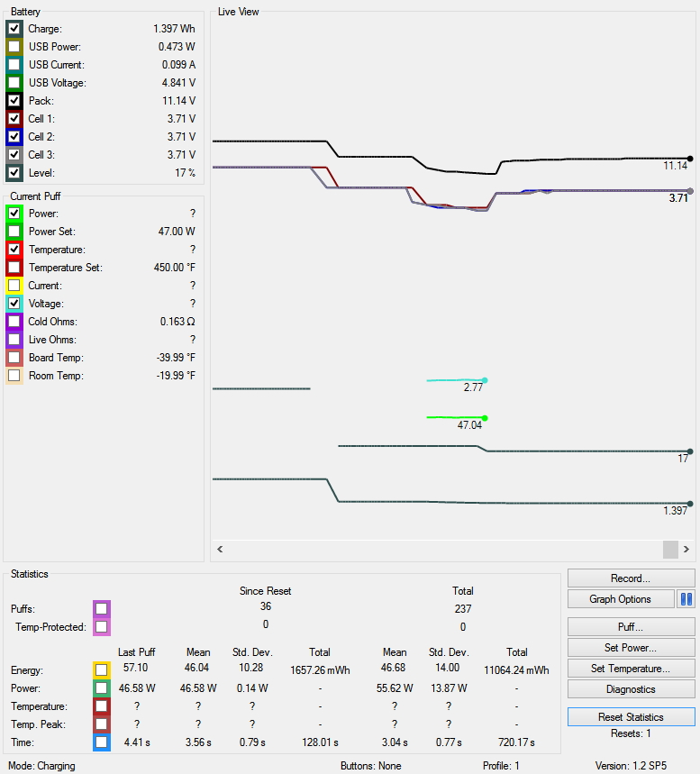
Task: Enable the Time statistics checkbox
Action: [x=102, y=742]
